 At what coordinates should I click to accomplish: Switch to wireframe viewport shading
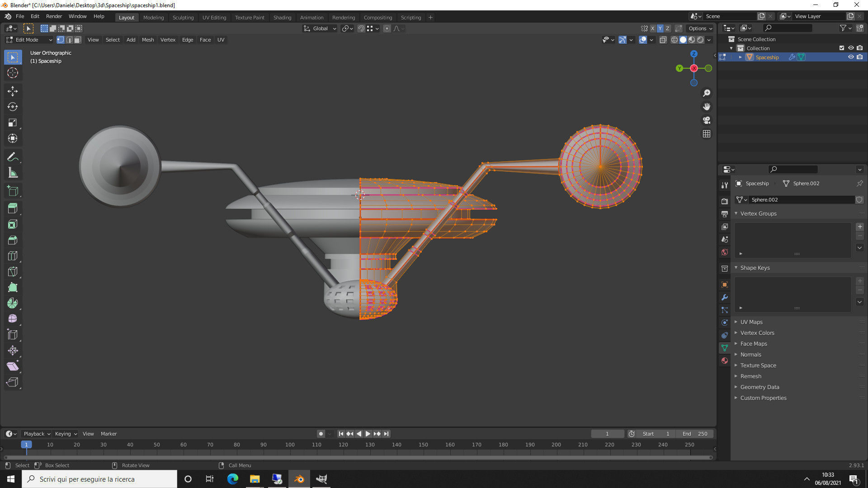click(674, 40)
